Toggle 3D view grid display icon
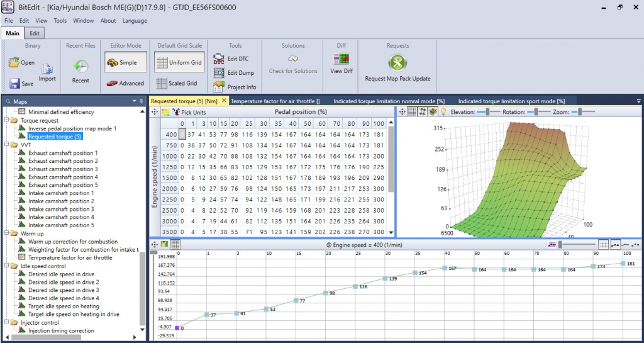Screen dimensions: 644x343 (413, 111)
